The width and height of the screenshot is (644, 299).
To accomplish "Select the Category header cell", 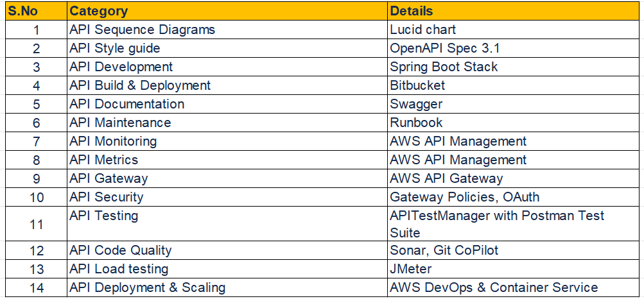I will click(227, 11).
